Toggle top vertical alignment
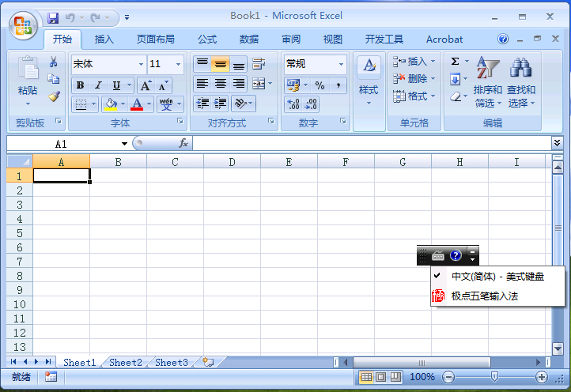571x392 pixels. tap(202, 64)
